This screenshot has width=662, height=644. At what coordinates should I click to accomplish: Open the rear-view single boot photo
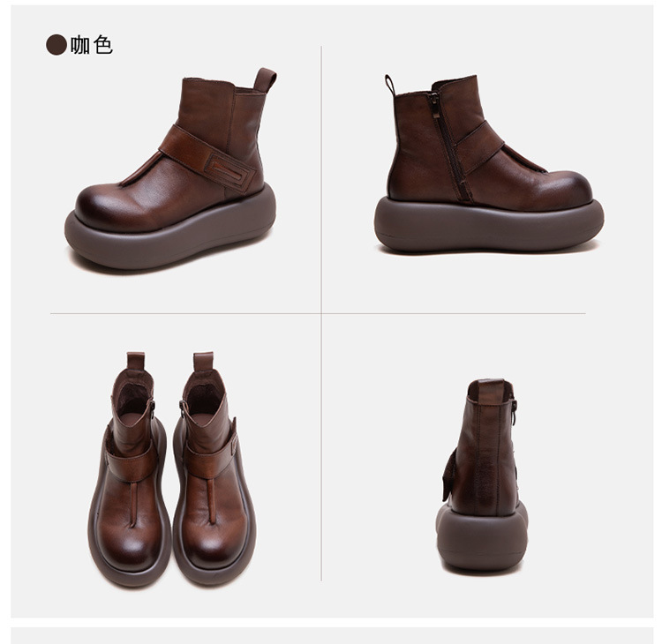click(x=482, y=477)
